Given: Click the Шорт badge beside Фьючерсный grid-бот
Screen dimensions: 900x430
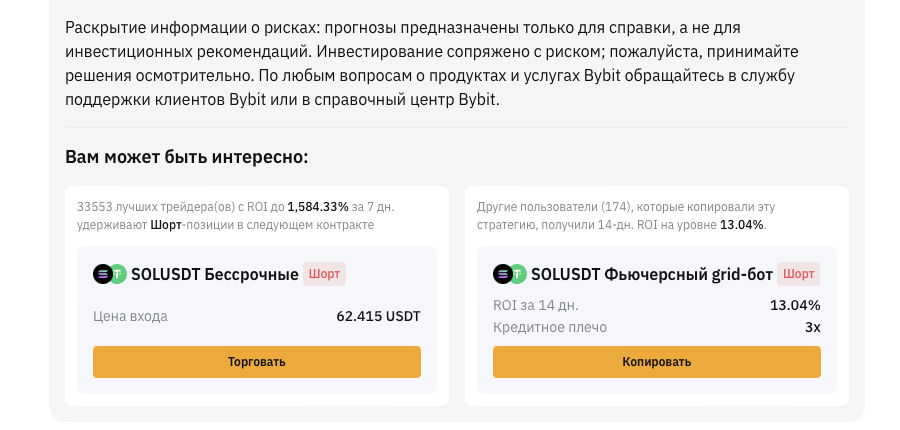Looking at the screenshot, I should click(798, 274).
